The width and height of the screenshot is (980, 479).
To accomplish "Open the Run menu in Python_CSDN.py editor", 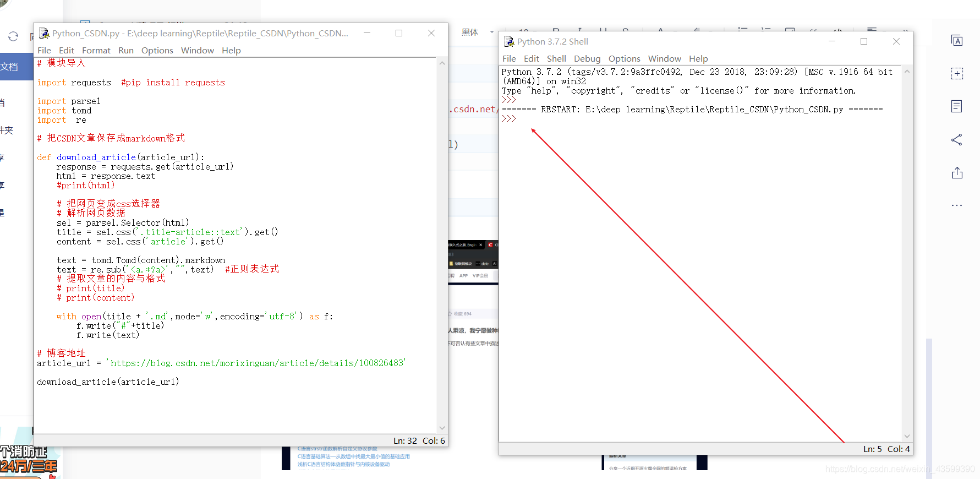I will tap(126, 50).
